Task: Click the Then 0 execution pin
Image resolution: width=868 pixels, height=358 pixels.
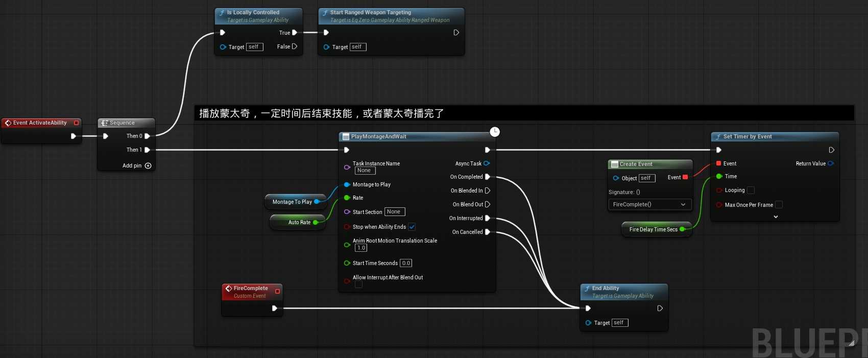Action: tap(147, 136)
